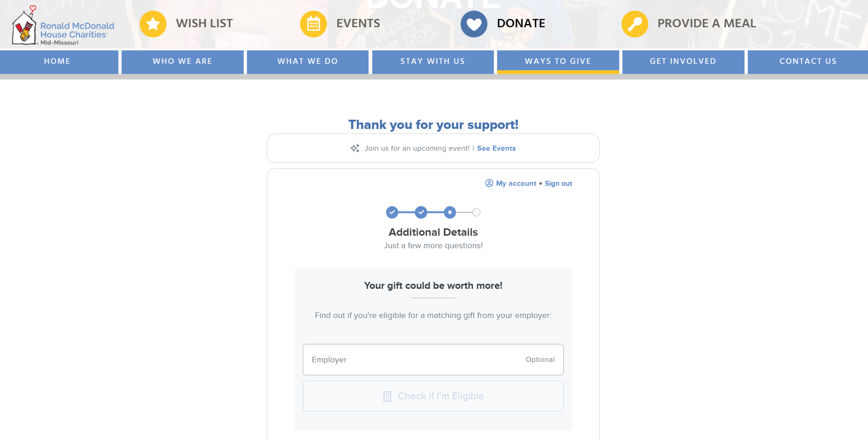Click the My account user icon
This screenshot has width=868, height=440.
(x=489, y=183)
